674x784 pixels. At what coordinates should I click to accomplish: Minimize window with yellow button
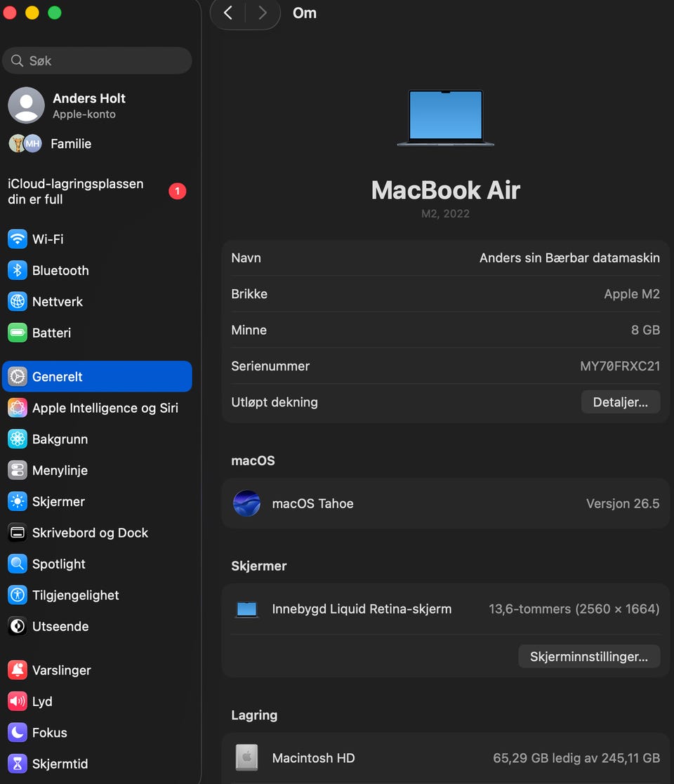(32, 13)
